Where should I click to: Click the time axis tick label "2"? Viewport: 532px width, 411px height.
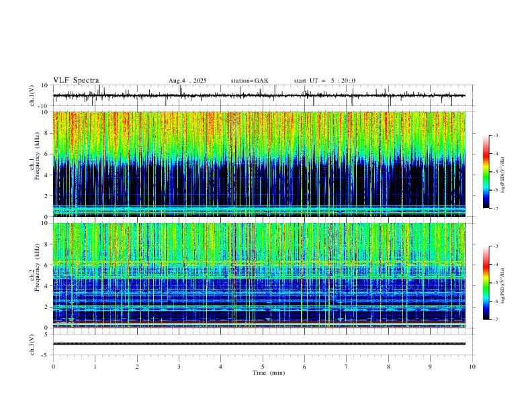pos(137,367)
